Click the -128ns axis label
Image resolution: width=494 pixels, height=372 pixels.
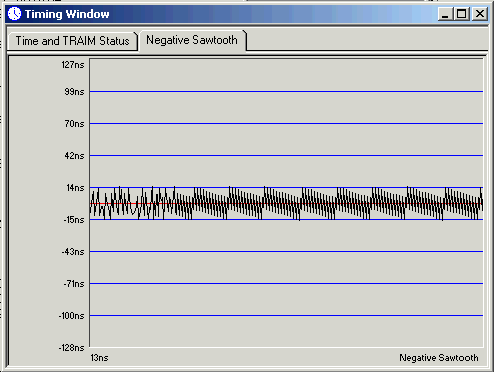click(x=72, y=348)
